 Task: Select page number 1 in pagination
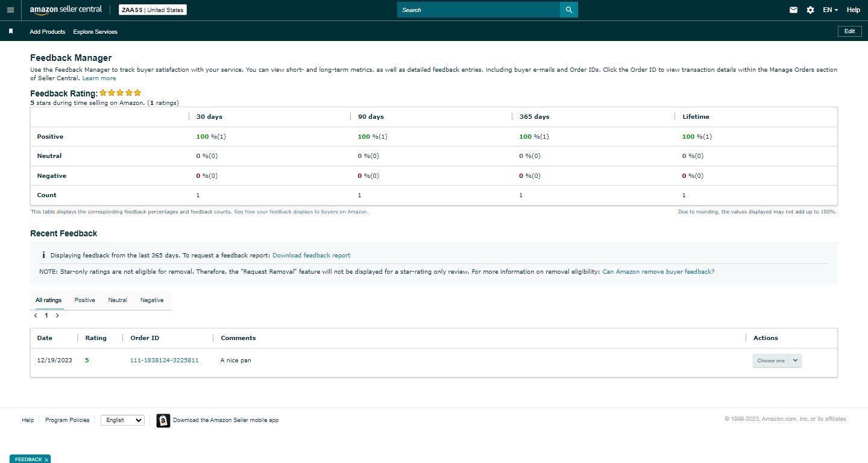pos(46,315)
